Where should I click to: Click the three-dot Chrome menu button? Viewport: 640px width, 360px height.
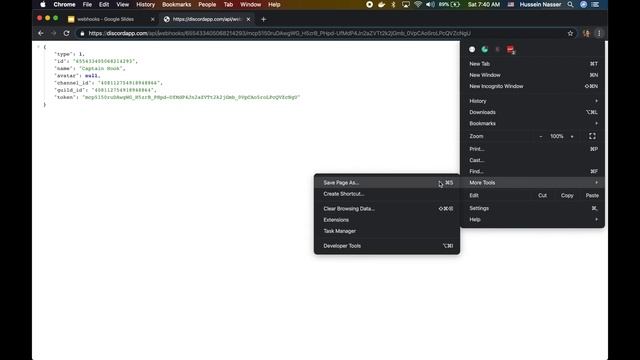(x=599, y=33)
